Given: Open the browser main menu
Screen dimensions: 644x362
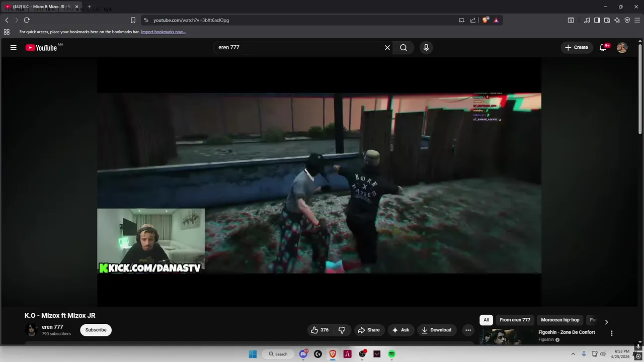Looking at the screenshot, I should [637, 20].
